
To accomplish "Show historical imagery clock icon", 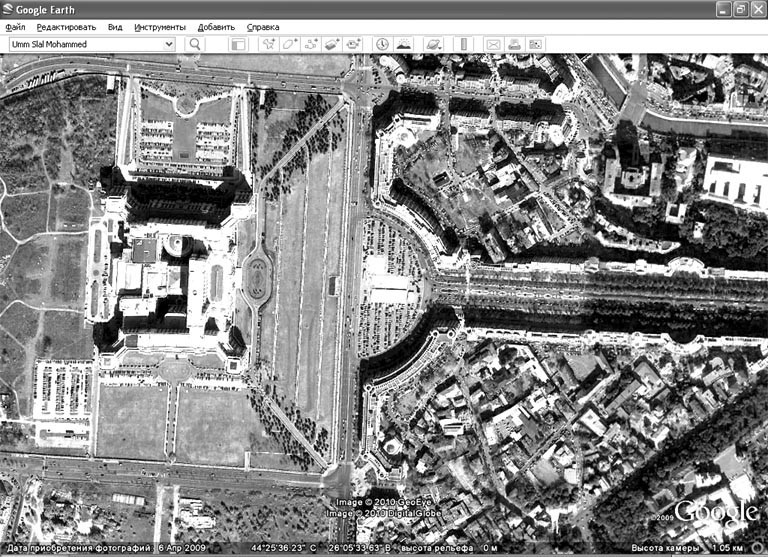I will coord(382,44).
